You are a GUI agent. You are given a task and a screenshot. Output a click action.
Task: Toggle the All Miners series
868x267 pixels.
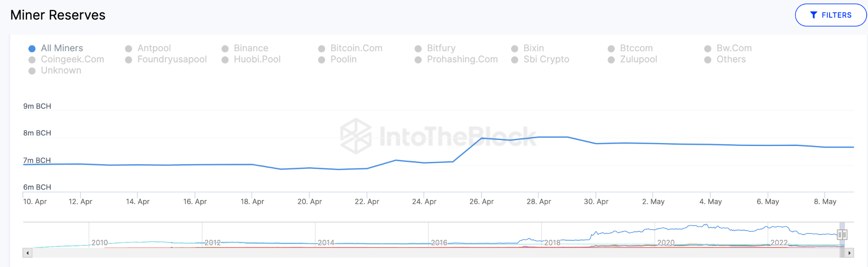61,48
